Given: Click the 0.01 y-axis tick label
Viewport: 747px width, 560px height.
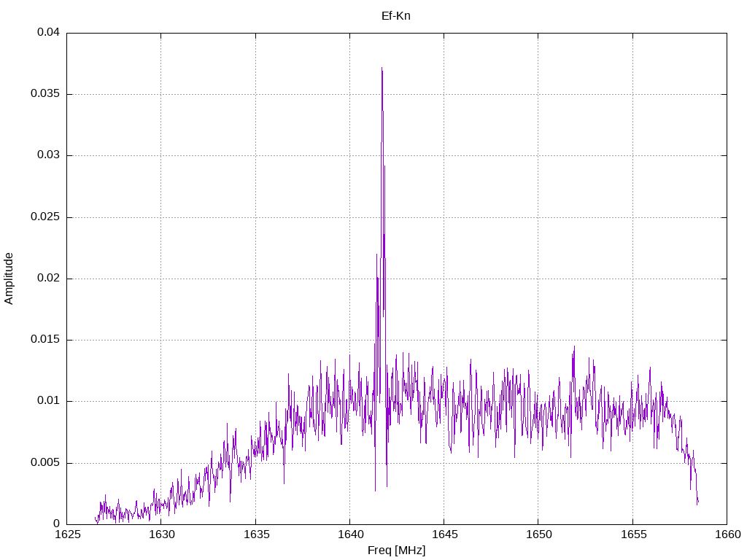Looking at the screenshot, I should click(x=48, y=401).
